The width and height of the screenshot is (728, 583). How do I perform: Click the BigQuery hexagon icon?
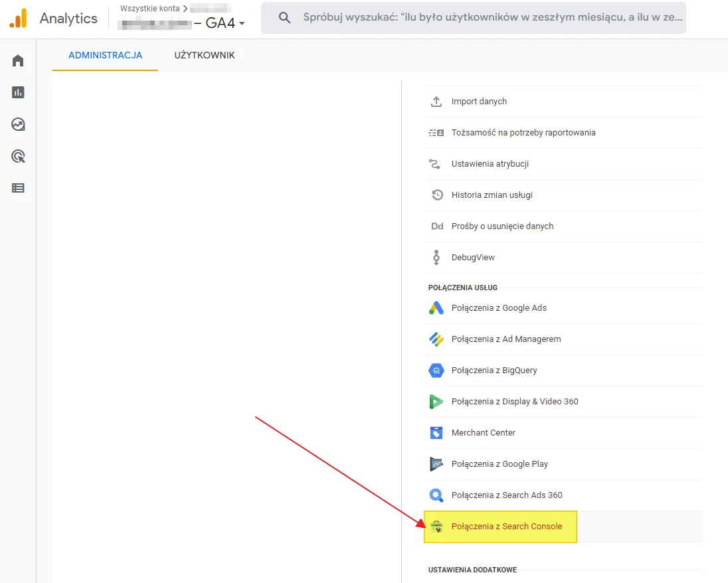tap(436, 371)
